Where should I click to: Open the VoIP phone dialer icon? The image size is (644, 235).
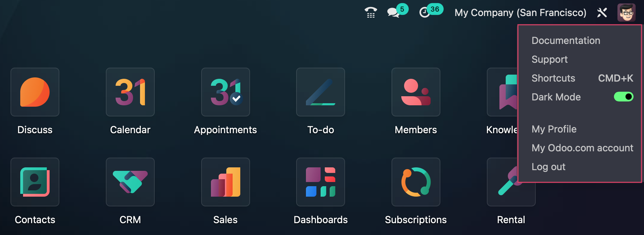371,13
